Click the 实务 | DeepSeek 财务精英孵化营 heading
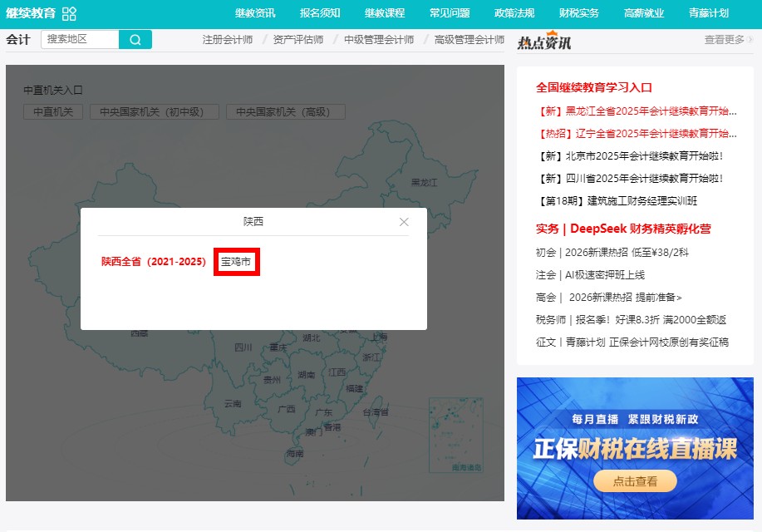The image size is (762, 532). (623, 229)
